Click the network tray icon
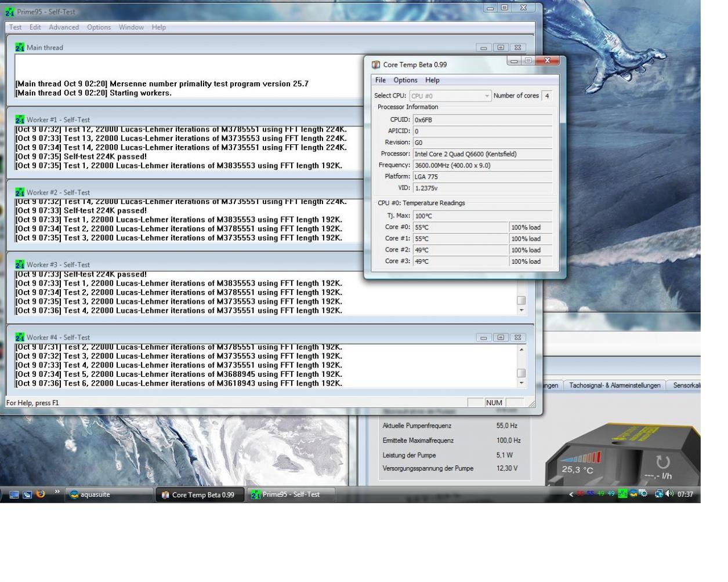 pos(658,494)
